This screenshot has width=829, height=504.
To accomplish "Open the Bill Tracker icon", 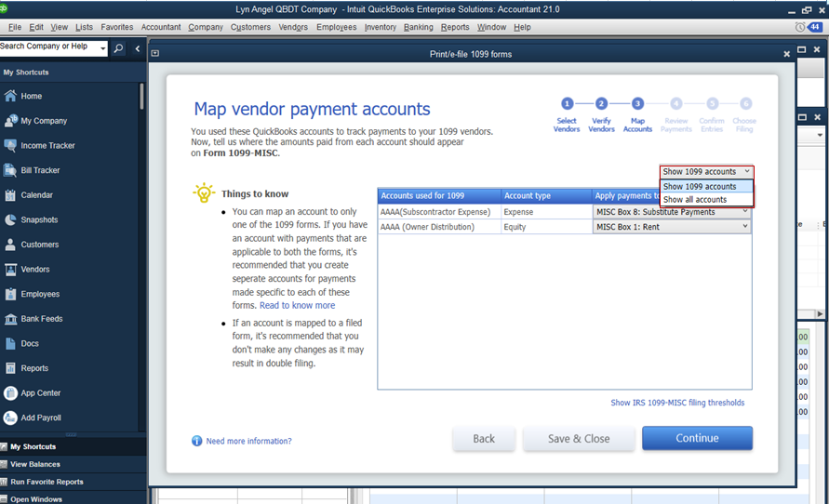I will 10,170.
